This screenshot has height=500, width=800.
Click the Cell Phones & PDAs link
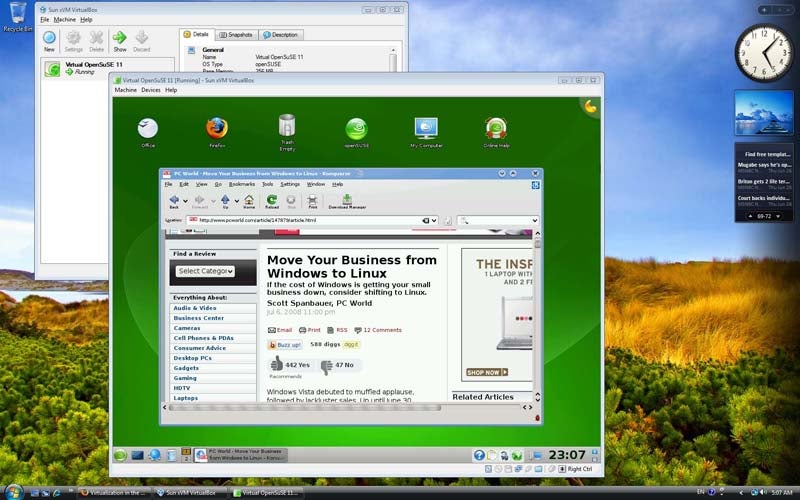click(x=204, y=338)
